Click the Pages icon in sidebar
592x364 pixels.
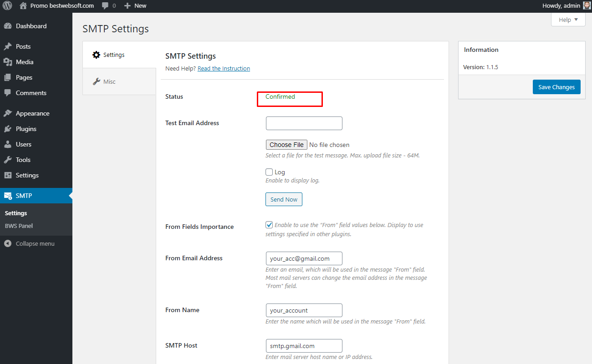point(8,77)
